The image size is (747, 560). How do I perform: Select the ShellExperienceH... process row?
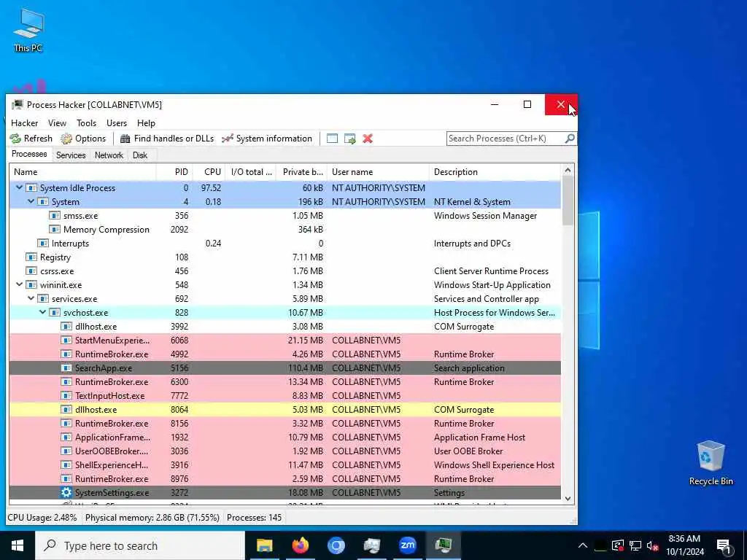point(285,464)
